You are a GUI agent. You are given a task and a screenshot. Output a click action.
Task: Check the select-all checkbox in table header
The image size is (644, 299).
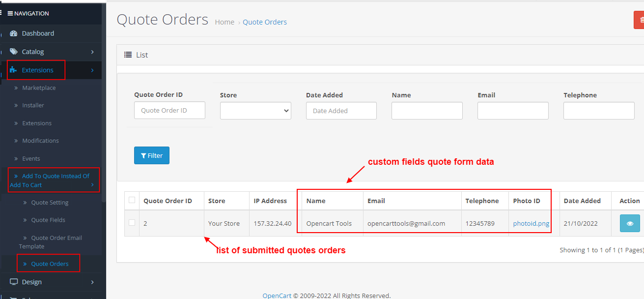pyautogui.click(x=132, y=200)
